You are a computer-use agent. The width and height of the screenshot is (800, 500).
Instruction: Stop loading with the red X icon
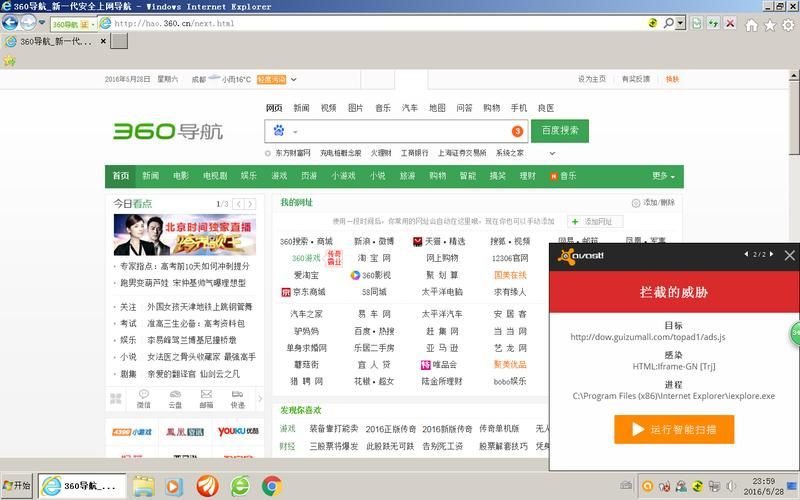[730, 23]
